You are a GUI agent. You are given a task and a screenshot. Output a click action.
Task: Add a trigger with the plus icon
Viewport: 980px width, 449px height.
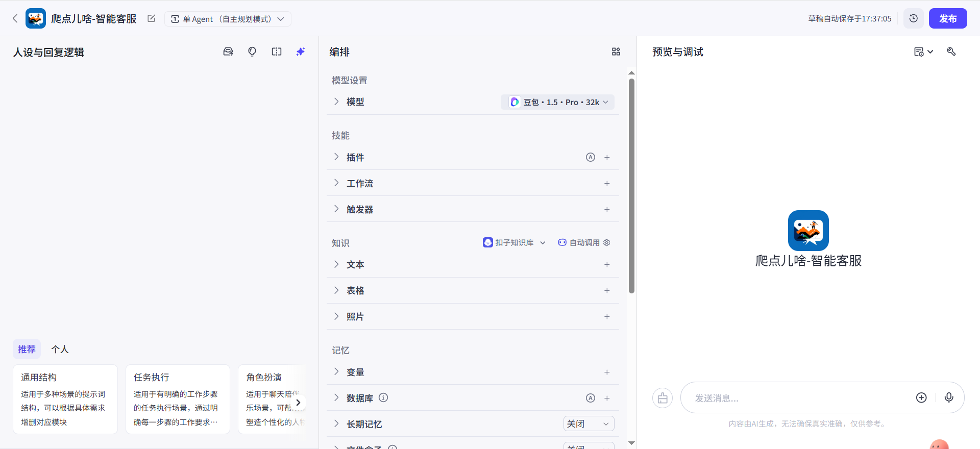coord(607,209)
